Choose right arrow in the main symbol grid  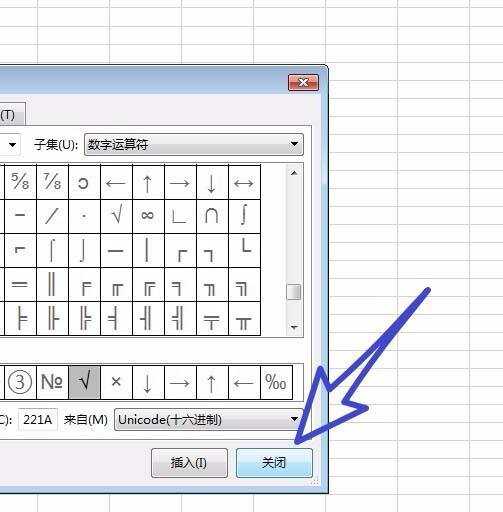point(181,182)
